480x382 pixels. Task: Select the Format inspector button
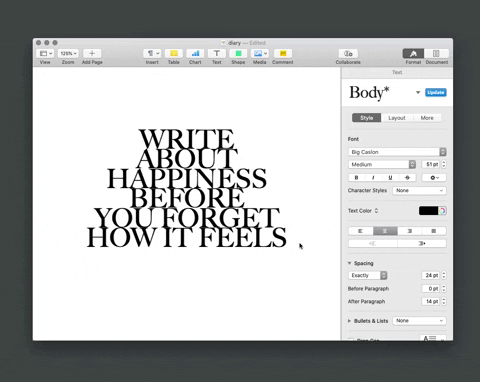tap(413, 54)
